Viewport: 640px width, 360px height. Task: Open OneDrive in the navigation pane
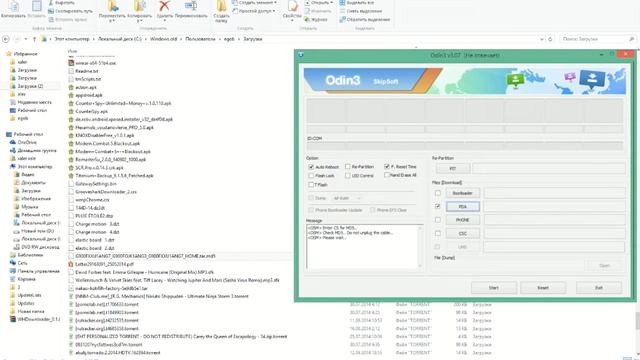point(27,142)
